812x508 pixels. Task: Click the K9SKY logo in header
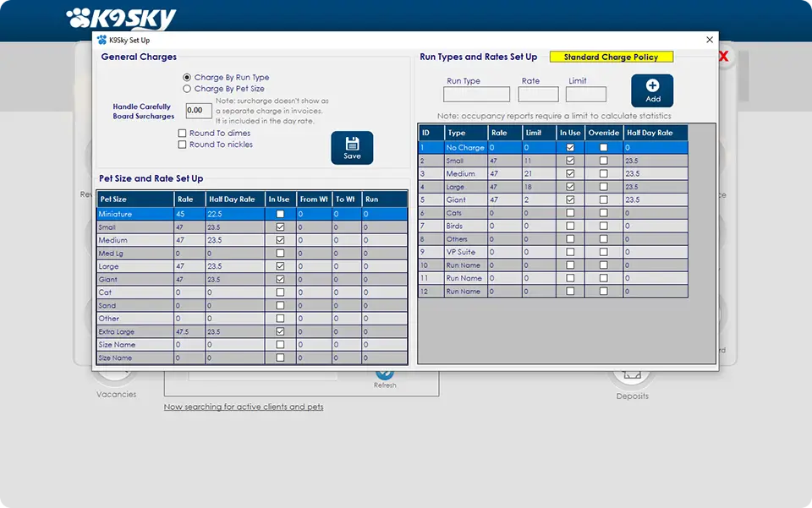[121, 19]
